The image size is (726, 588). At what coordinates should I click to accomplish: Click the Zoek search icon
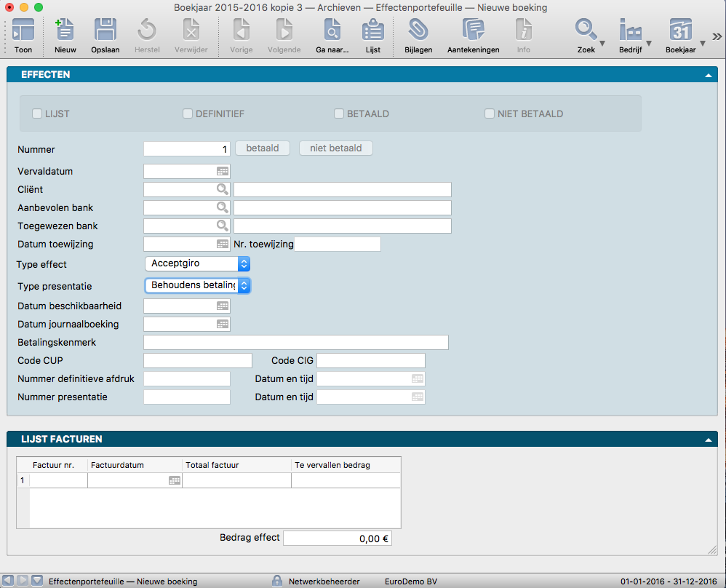point(586,31)
